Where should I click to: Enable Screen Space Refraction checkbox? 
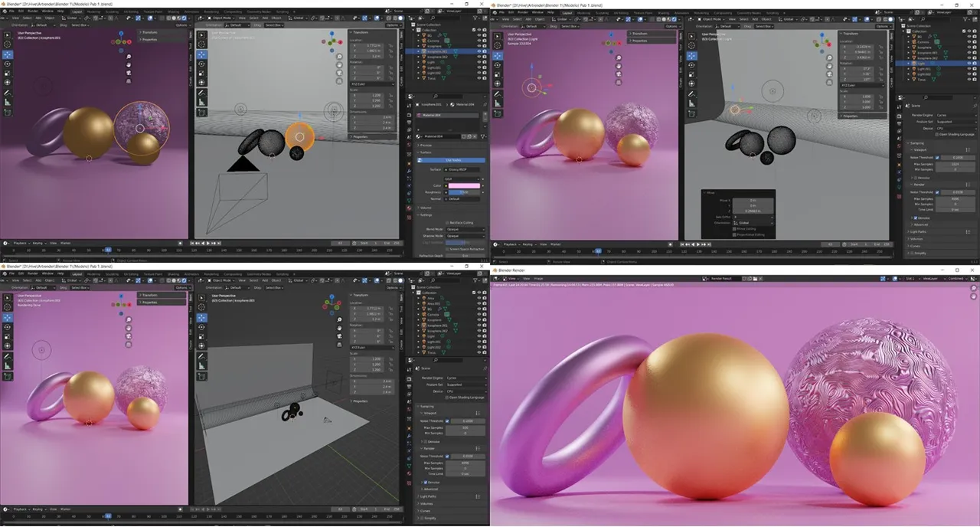point(447,249)
